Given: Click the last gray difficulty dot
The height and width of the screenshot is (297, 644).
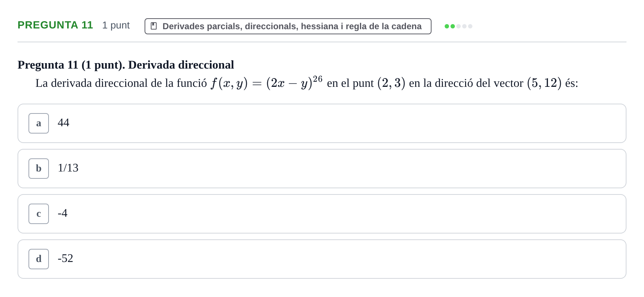Looking at the screenshot, I should click(x=470, y=26).
